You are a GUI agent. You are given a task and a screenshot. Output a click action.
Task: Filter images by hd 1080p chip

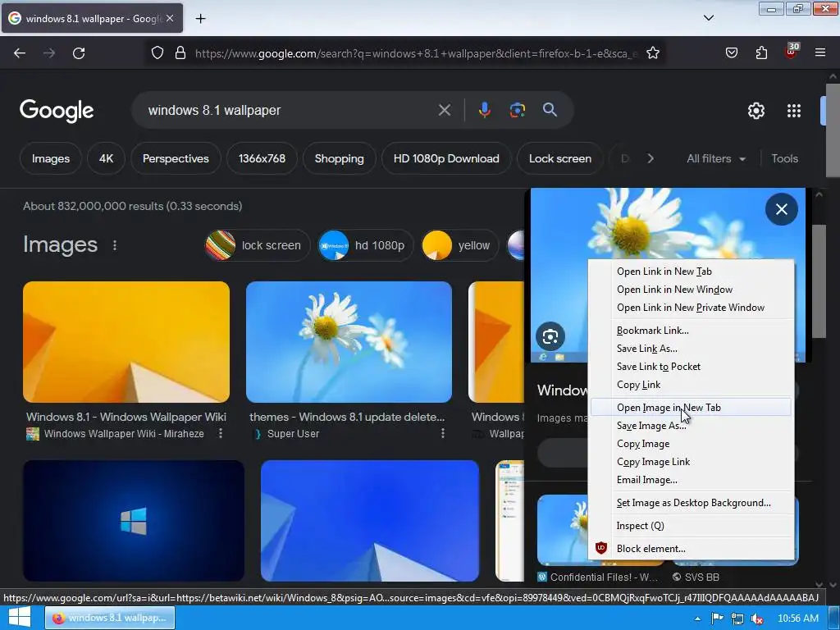(x=365, y=245)
